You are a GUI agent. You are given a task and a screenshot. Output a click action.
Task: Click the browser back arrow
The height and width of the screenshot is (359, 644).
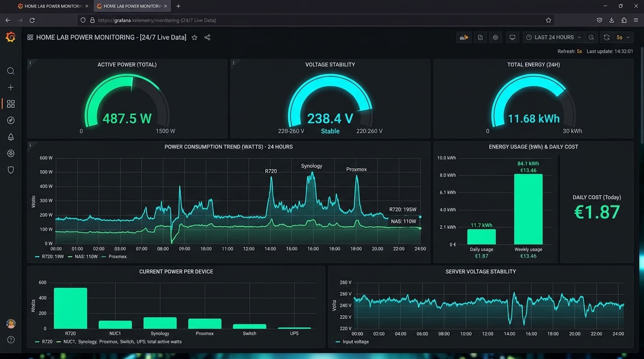[7, 20]
